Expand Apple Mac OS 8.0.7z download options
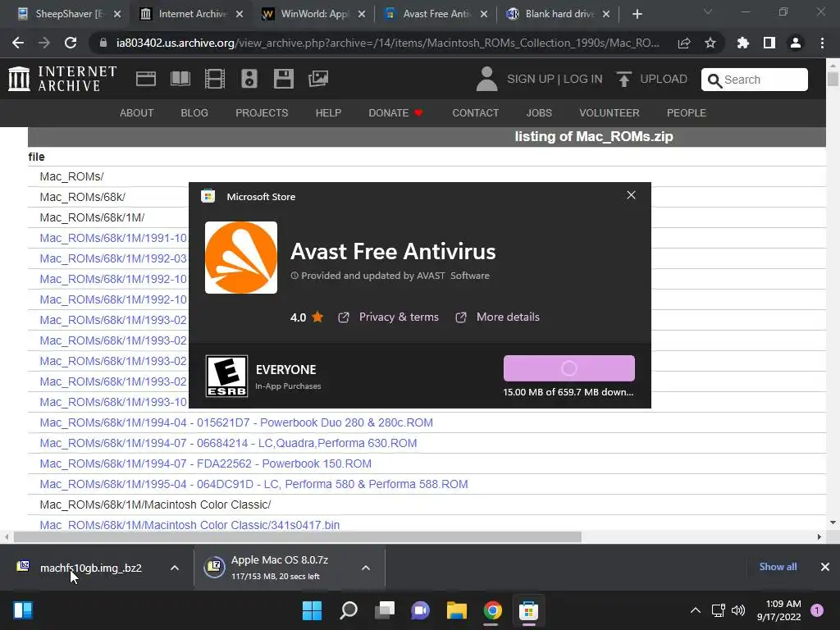 pyautogui.click(x=366, y=568)
